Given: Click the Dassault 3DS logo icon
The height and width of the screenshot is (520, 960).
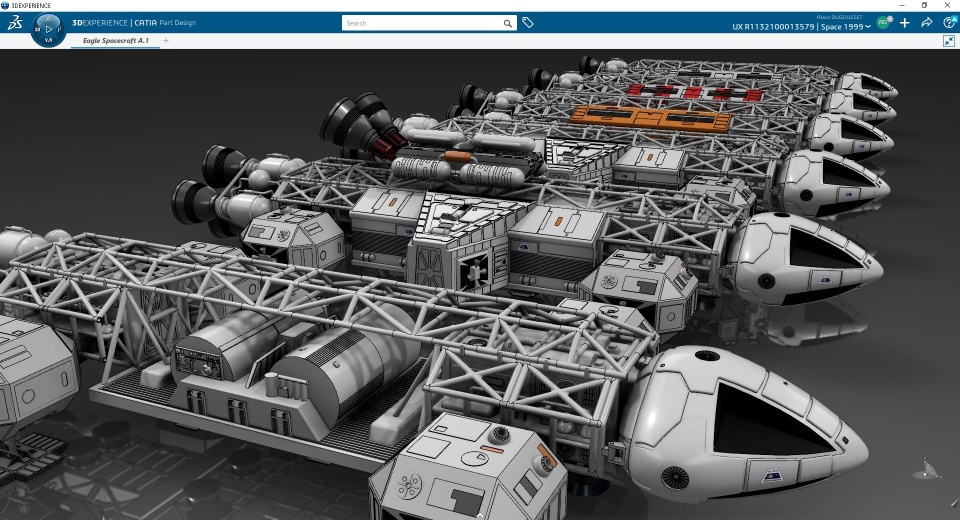Looking at the screenshot, I should (15, 23).
